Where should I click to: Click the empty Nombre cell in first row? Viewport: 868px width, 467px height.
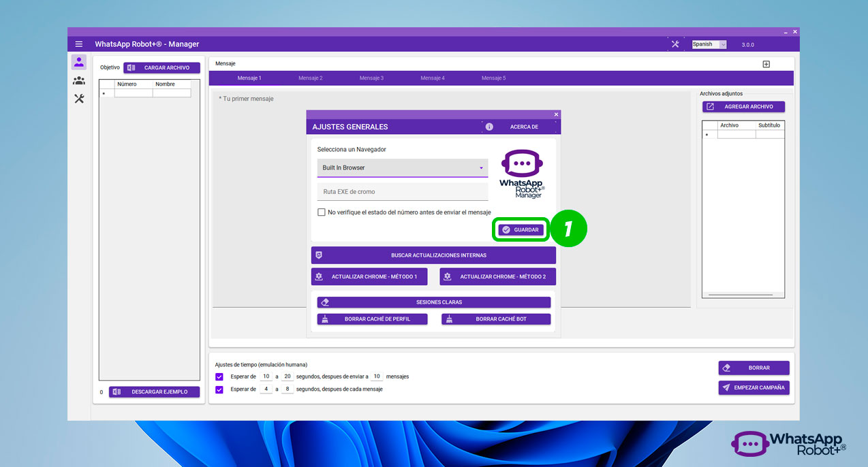point(172,93)
